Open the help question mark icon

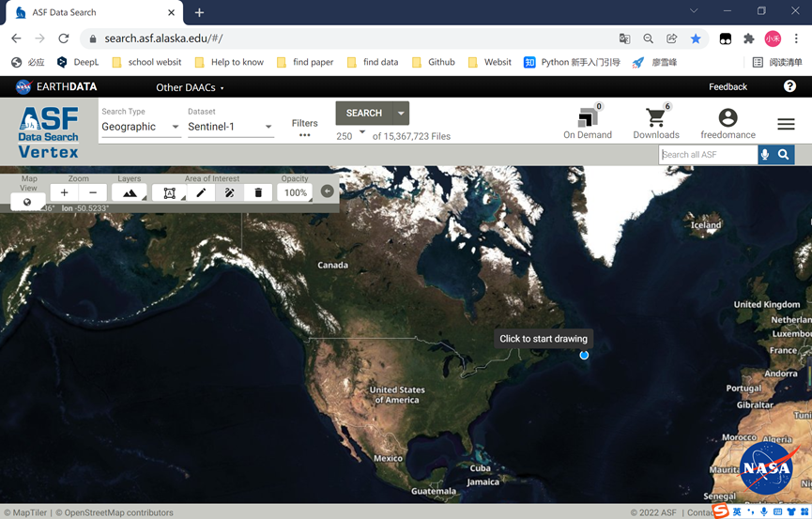(x=789, y=86)
